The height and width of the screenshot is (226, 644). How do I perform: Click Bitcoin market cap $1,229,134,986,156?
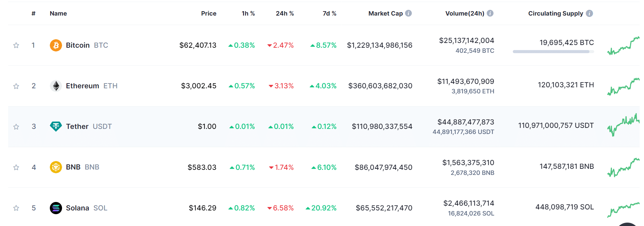tap(380, 45)
